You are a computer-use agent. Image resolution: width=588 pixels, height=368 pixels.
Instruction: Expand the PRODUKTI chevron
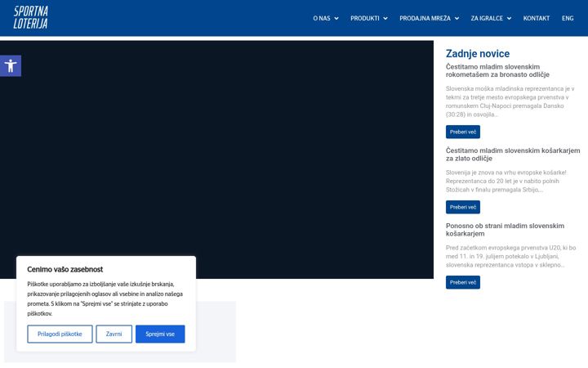[385, 18]
